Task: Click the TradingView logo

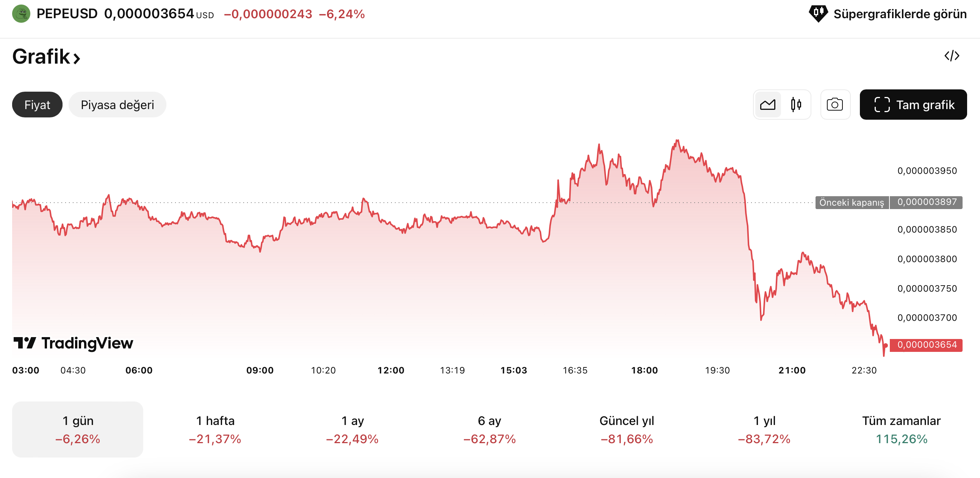Action: tap(74, 343)
